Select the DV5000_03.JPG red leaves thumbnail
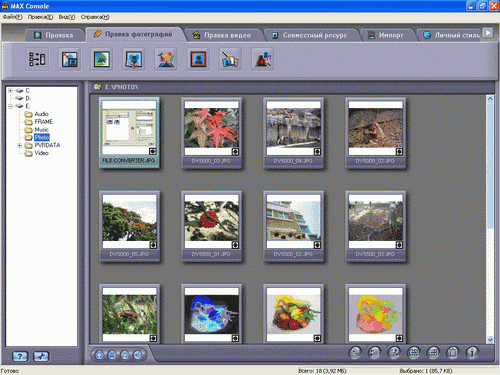This screenshot has width=500, height=375. click(x=211, y=133)
